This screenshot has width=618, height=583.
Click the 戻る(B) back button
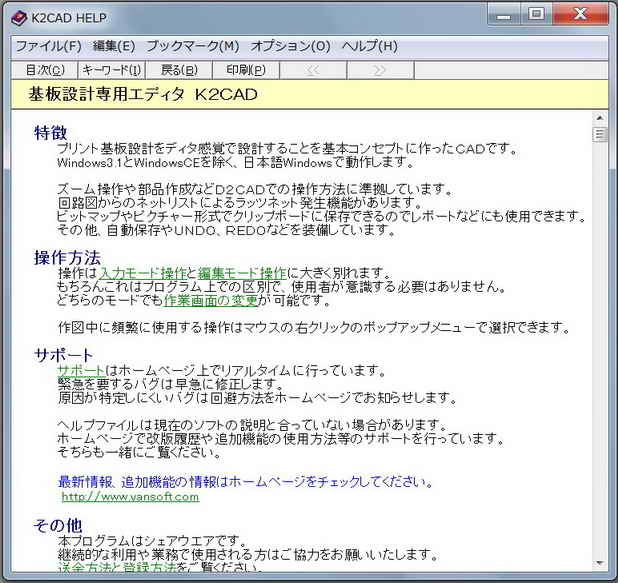[x=179, y=70]
